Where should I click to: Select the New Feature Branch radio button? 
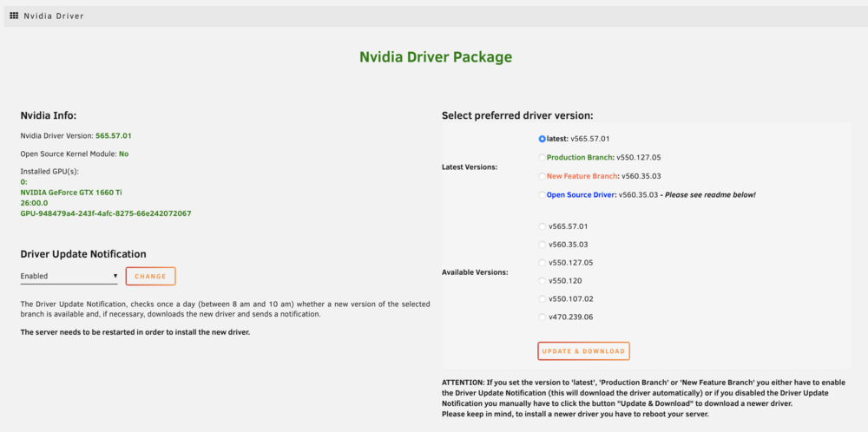[542, 176]
